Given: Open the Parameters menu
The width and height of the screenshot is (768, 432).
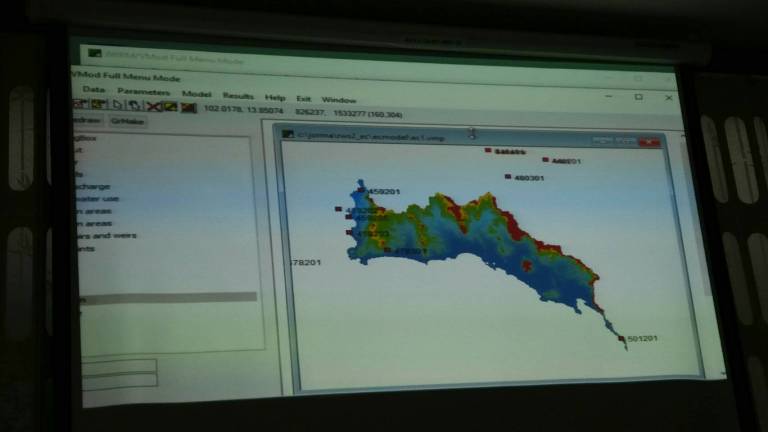Looking at the screenshot, I should pyautogui.click(x=143, y=93).
